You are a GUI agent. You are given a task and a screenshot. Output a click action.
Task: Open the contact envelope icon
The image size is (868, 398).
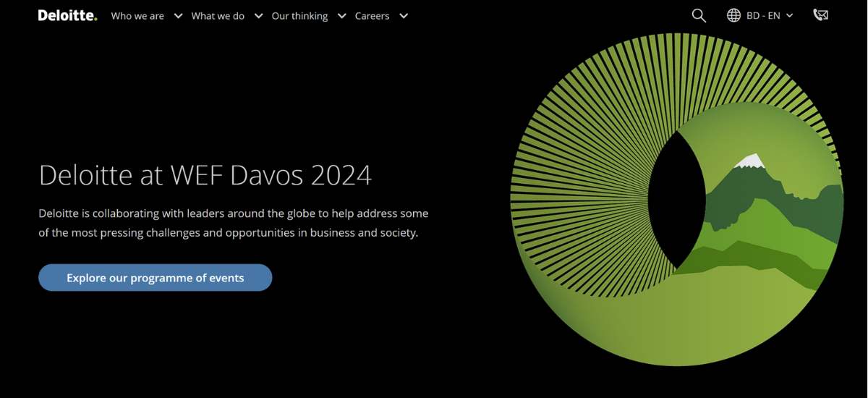click(820, 15)
